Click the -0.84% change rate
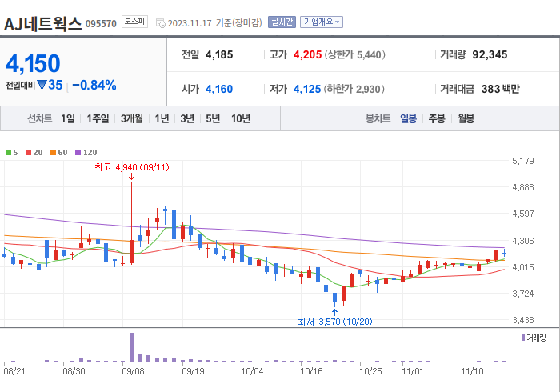The height and width of the screenshot is (392, 560). click(x=94, y=86)
